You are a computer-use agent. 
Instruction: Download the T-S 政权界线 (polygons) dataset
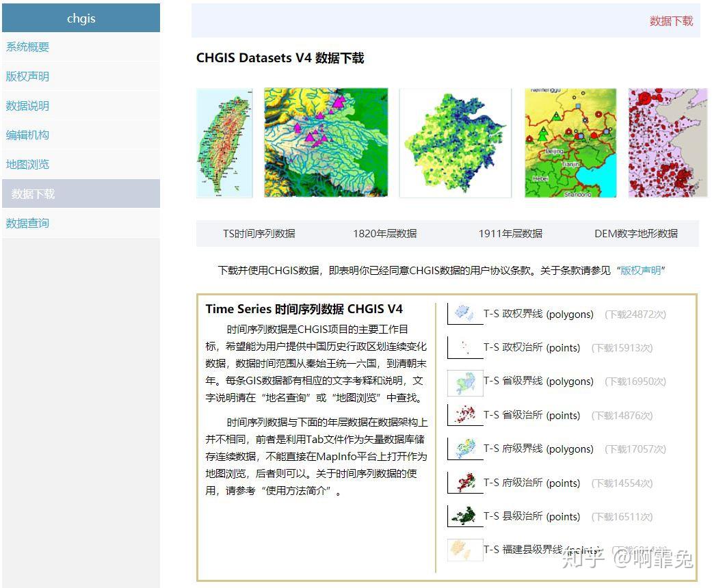(x=538, y=314)
